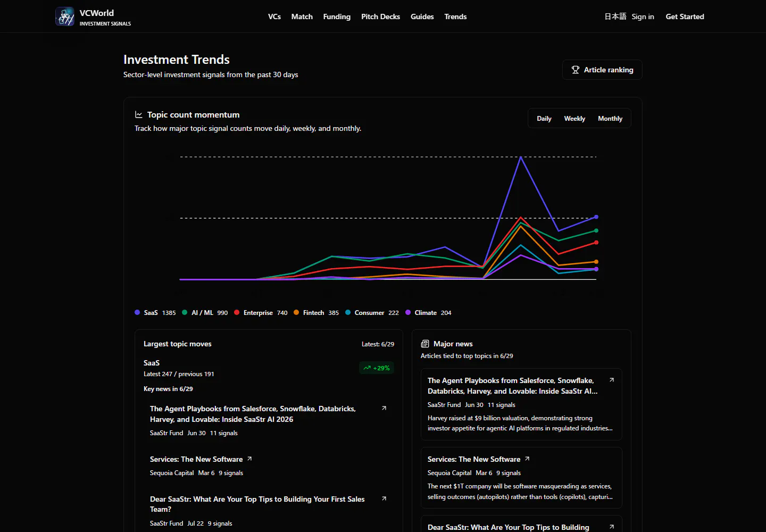
Task: Open the Article ranking button
Action: [602, 70]
